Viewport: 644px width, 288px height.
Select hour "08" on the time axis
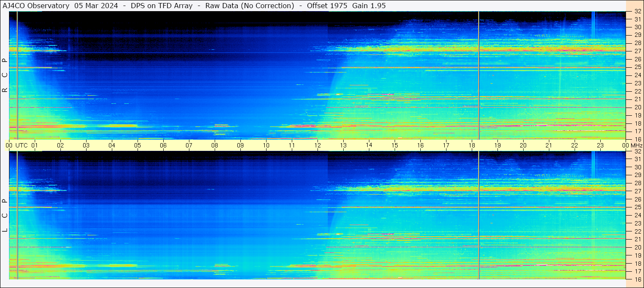point(215,145)
